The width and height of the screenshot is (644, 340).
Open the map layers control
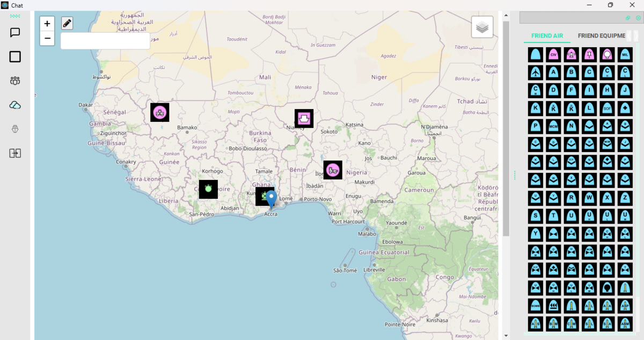point(482,27)
